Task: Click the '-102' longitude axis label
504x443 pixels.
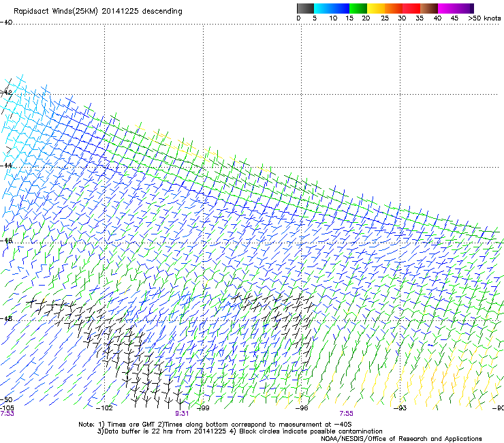Action: coord(104,408)
